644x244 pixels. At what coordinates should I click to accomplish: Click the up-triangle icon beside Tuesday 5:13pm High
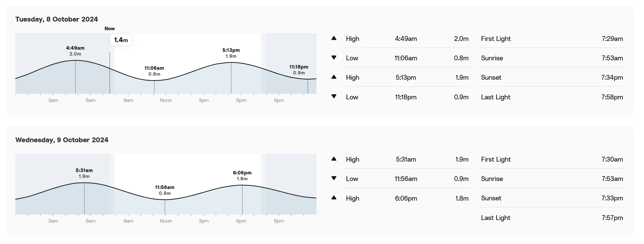click(x=334, y=77)
